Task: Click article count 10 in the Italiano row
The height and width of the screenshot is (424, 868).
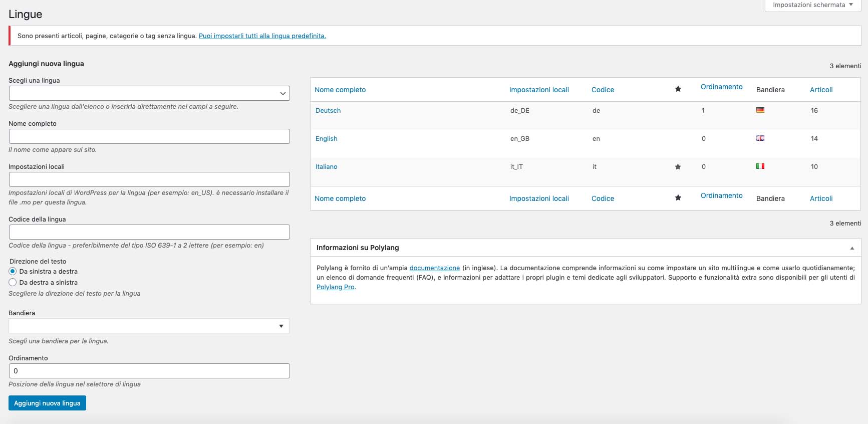Action: 814,167
